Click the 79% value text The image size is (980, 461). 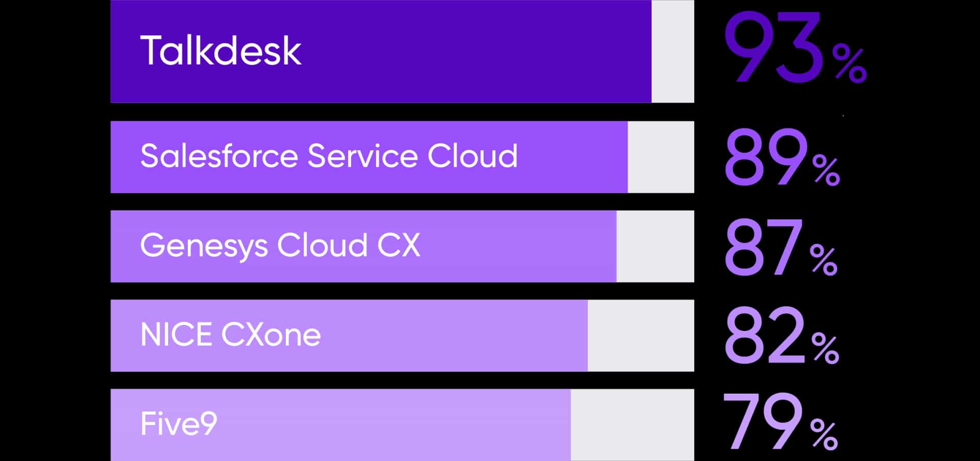[780, 422]
